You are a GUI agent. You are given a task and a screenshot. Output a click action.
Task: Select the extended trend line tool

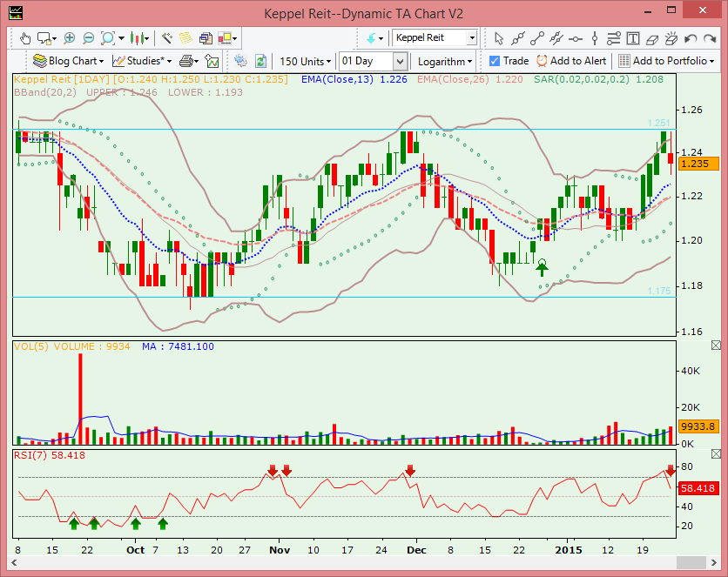(x=517, y=38)
